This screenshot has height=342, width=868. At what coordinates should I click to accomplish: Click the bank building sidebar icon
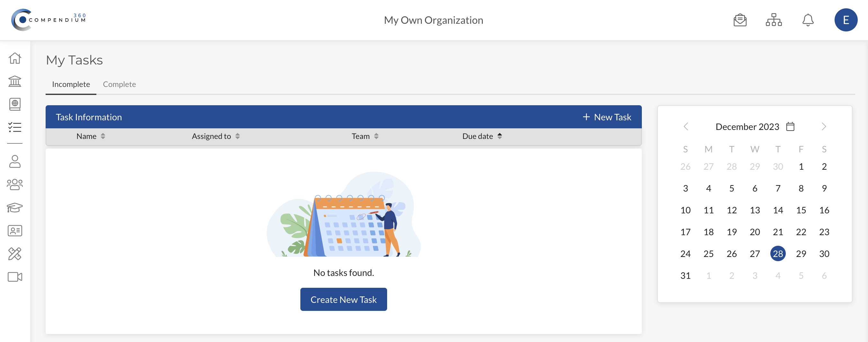[x=15, y=81]
